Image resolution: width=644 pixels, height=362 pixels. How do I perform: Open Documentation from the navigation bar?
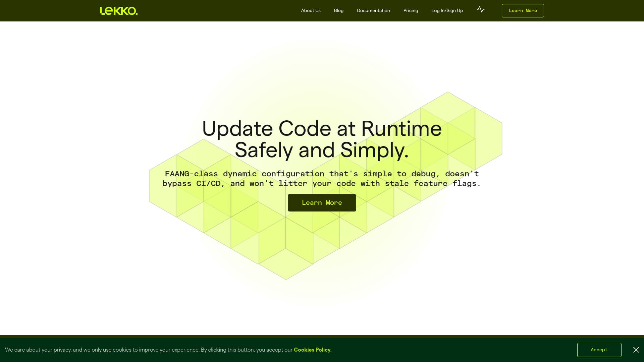click(373, 11)
